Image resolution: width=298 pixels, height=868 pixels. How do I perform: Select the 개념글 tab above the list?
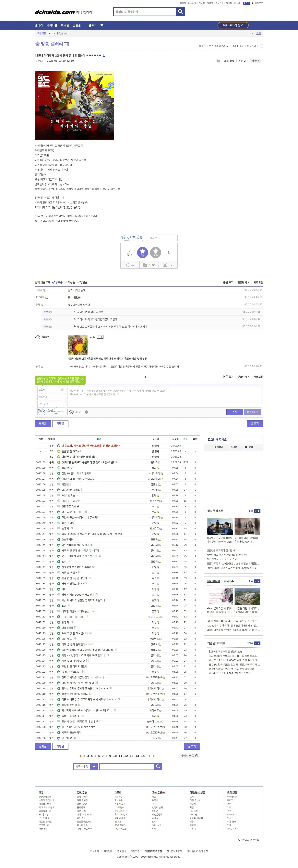pos(60,423)
